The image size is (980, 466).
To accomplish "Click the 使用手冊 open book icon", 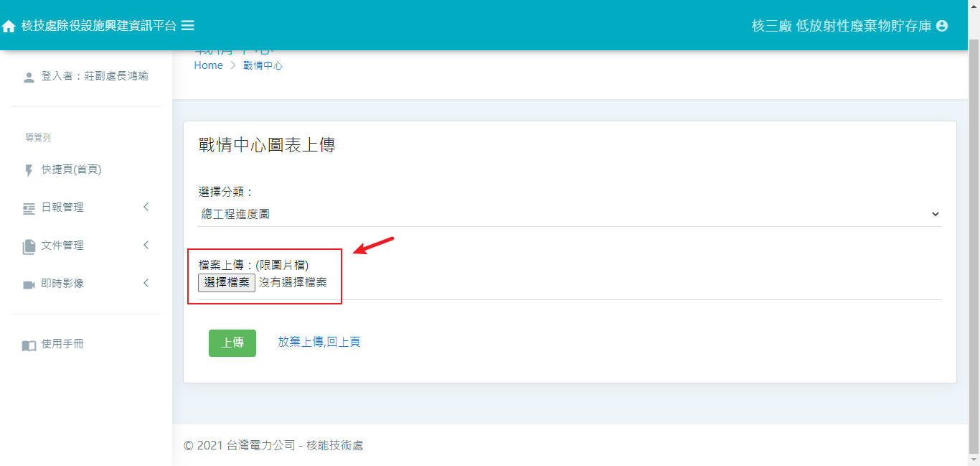I will [x=29, y=345].
